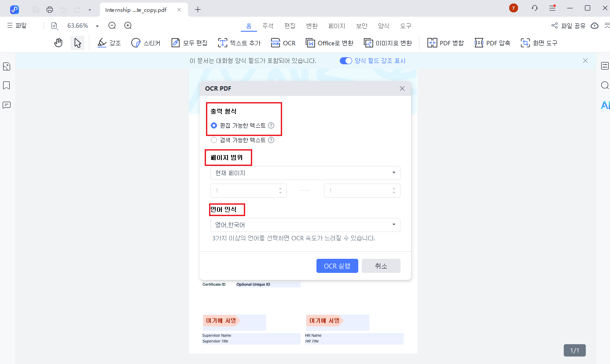This screenshot has height=364, width=610.
Task: Select 편집 가능한 텍스트 radio button
Action: pyautogui.click(x=214, y=125)
